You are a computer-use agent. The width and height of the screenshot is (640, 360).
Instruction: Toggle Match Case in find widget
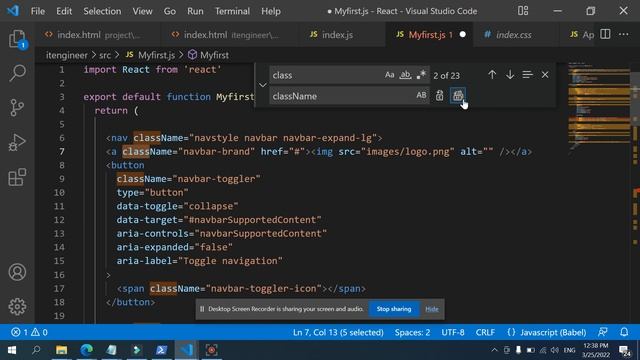point(389,75)
